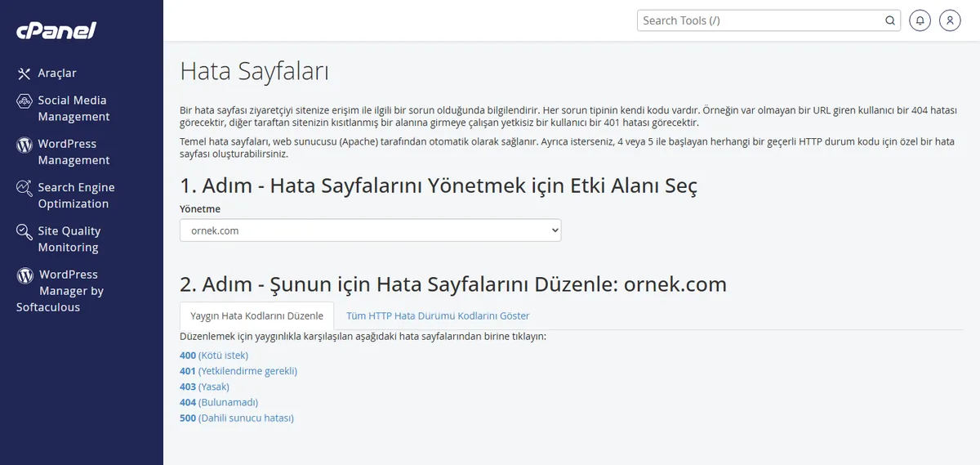This screenshot has width=980, height=465.
Task: Open the user account icon
Action: tap(950, 20)
